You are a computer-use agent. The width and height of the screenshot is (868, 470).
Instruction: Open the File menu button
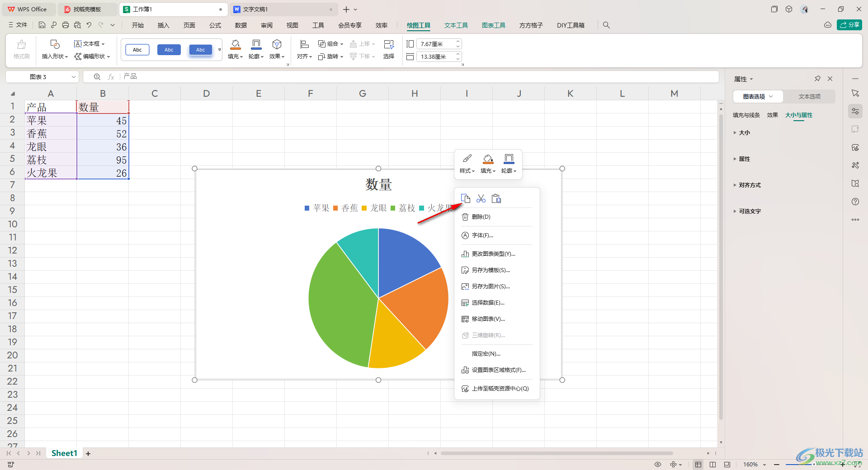pos(18,25)
